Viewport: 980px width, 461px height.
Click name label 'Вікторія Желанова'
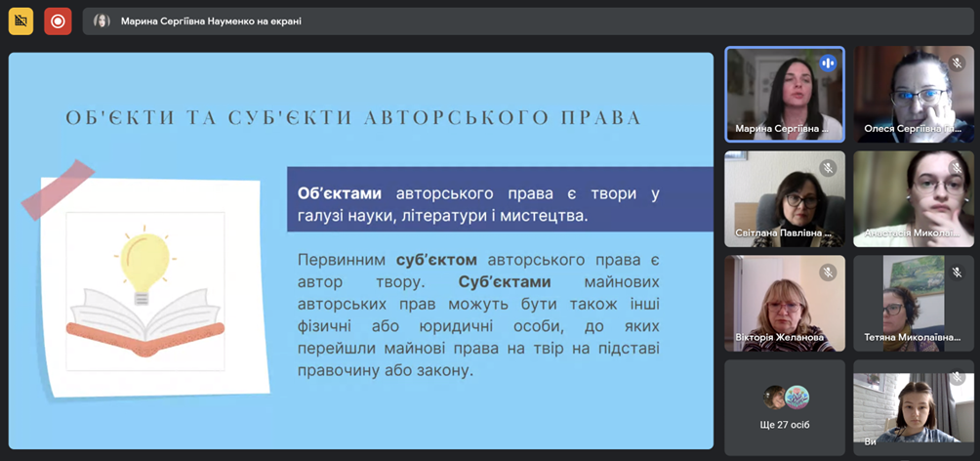pos(779,337)
